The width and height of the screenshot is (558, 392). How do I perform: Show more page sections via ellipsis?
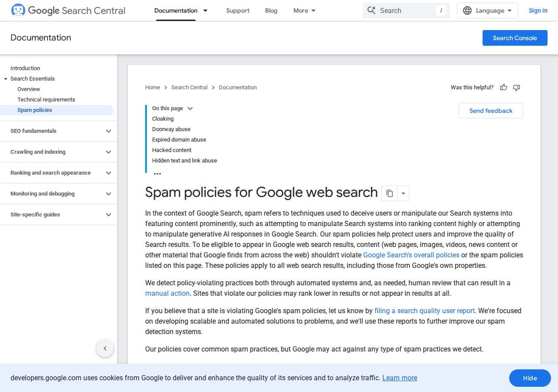click(157, 174)
